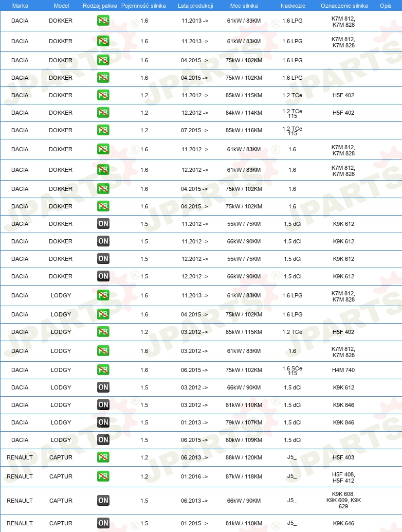
Task: Click the Oznaczenie silnika header
Action: click(x=344, y=6)
